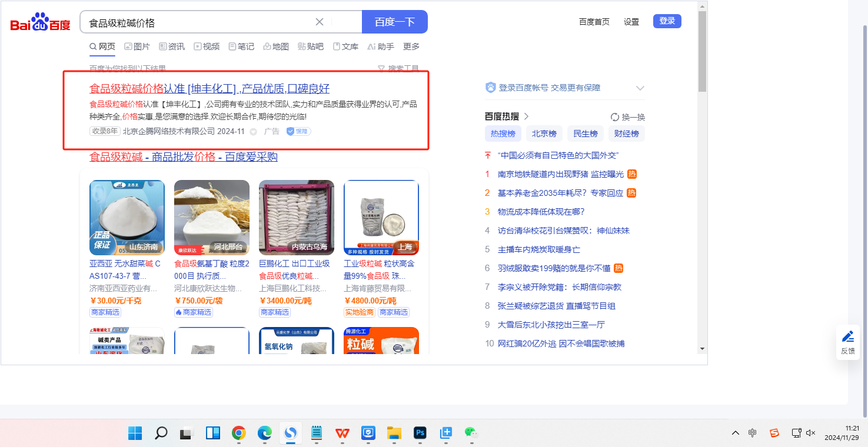Click the 保障 shield badge on the ad
The height and width of the screenshot is (447, 868).
pyautogui.click(x=299, y=132)
